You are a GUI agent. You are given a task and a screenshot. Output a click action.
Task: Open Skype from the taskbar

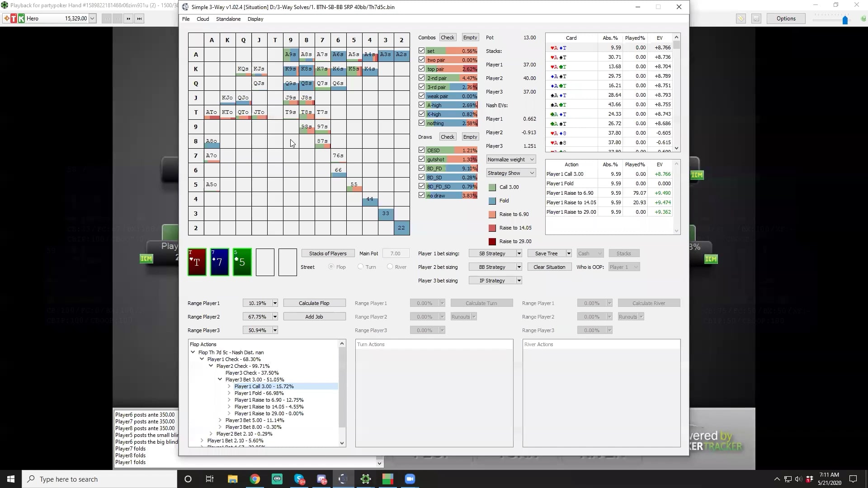coord(299,479)
